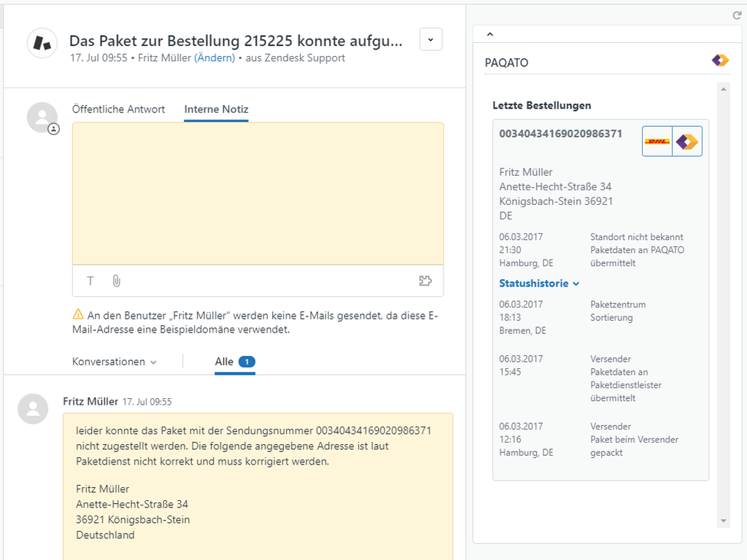Image resolution: width=747 pixels, height=560 pixels.
Task: Click the refresh apps icon
Action: click(737, 15)
